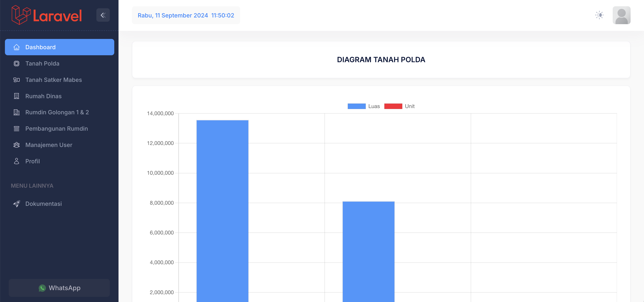
Task: Open the user avatar profile menu
Action: coord(621,15)
